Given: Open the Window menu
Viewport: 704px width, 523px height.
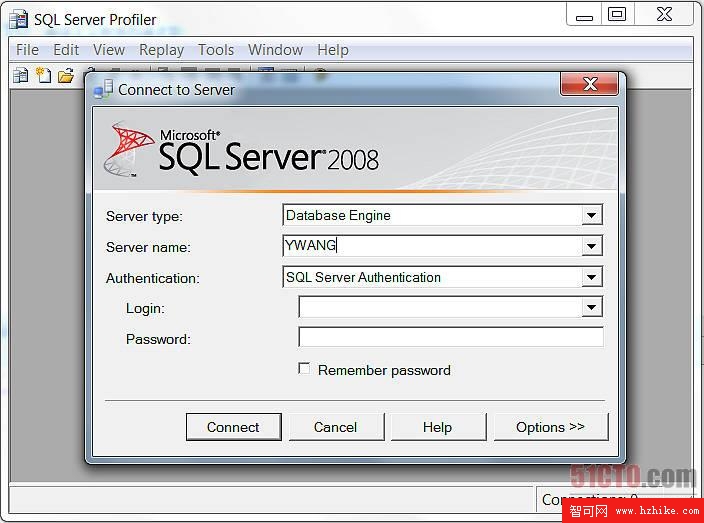Looking at the screenshot, I should [275, 50].
